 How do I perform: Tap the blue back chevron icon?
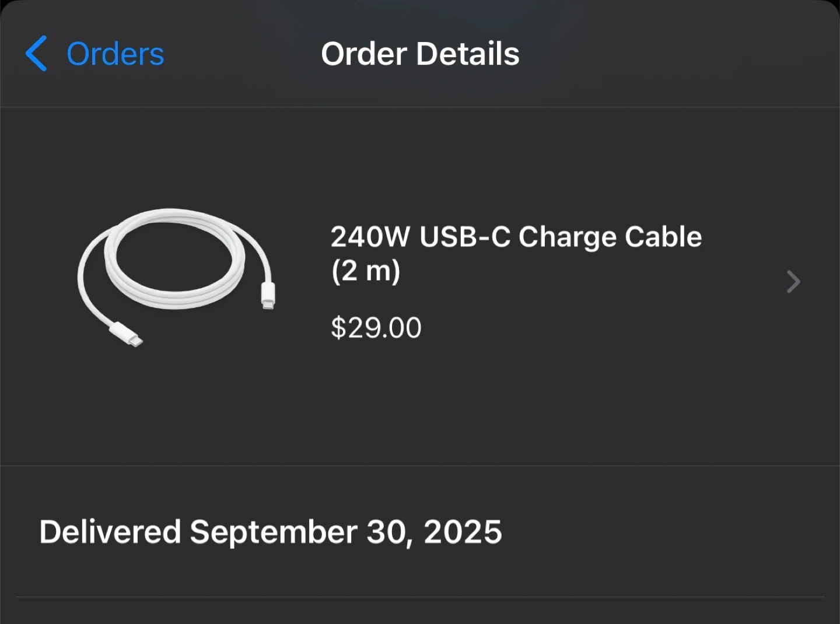[36, 54]
